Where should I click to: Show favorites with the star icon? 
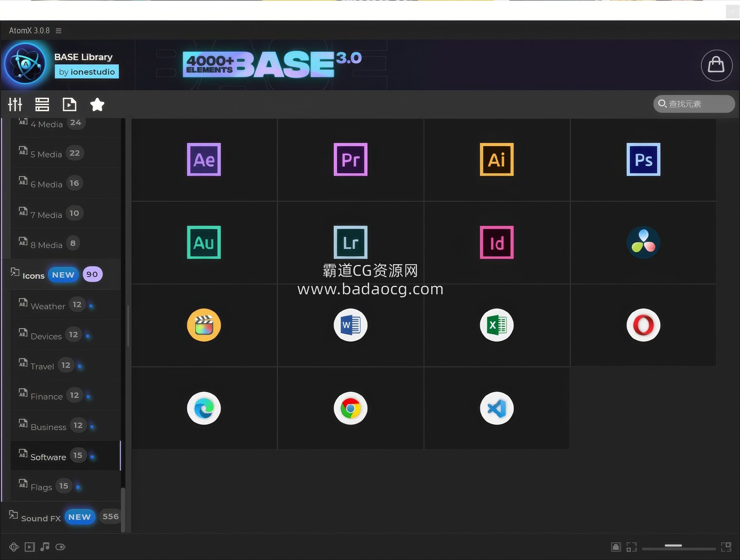[97, 104]
